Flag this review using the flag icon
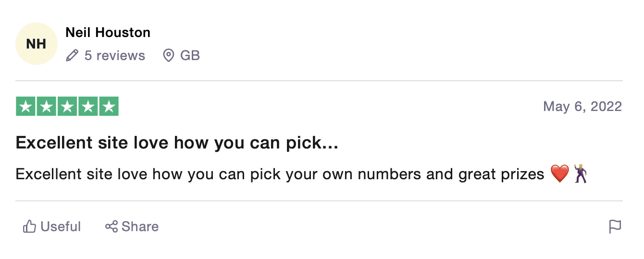 pyautogui.click(x=615, y=227)
